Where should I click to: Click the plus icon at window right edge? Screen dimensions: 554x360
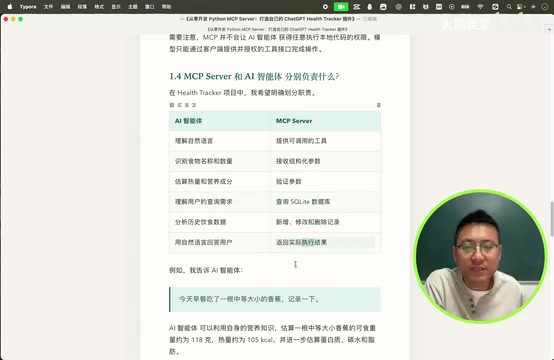point(549,29)
